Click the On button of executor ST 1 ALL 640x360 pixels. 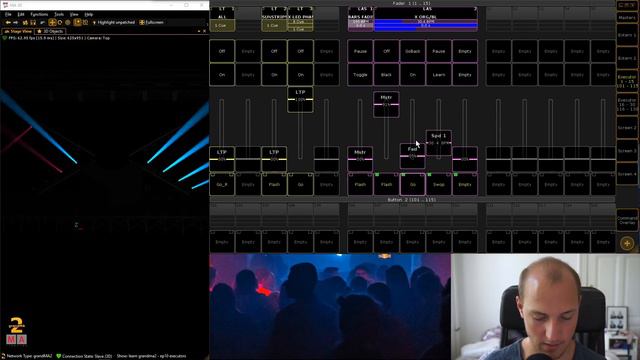point(222,75)
